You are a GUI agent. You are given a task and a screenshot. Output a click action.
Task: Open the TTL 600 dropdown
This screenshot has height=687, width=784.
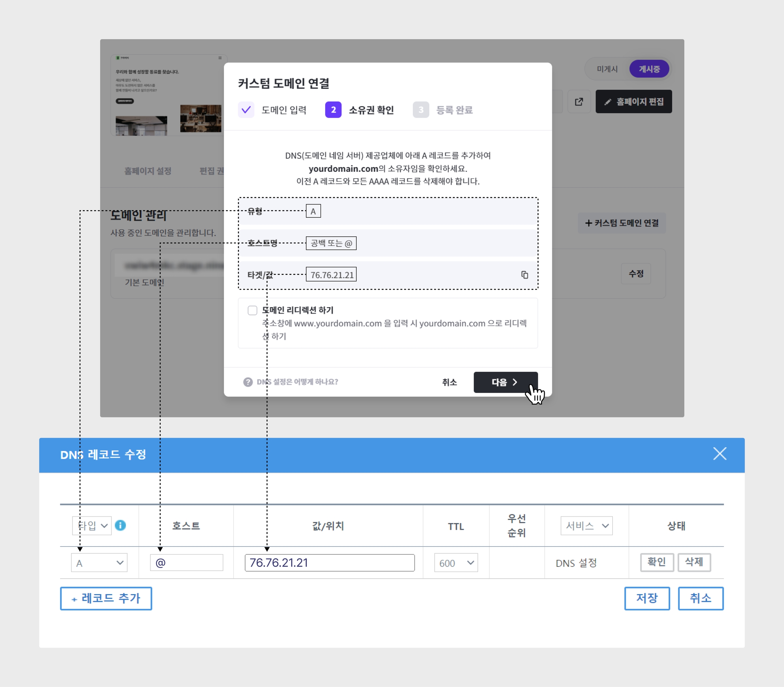tap(456, 563)
